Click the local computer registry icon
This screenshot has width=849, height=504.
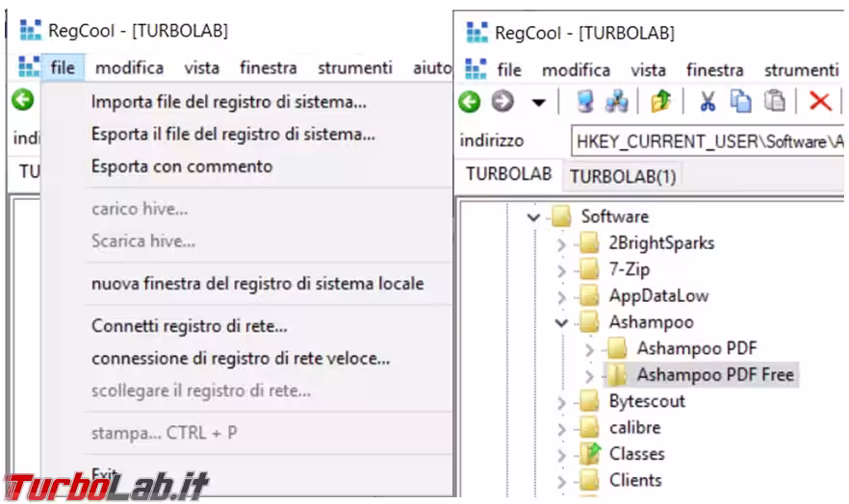click(x=585, y=101)
